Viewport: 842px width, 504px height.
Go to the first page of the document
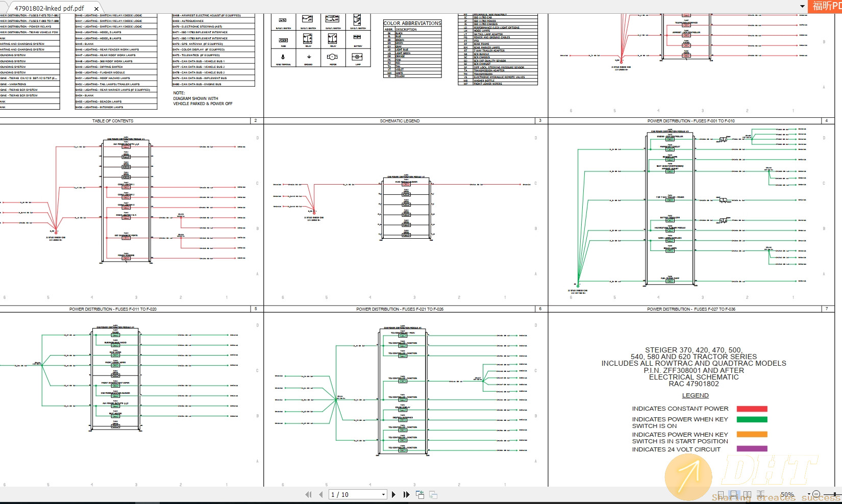click(x=309, y=494)
